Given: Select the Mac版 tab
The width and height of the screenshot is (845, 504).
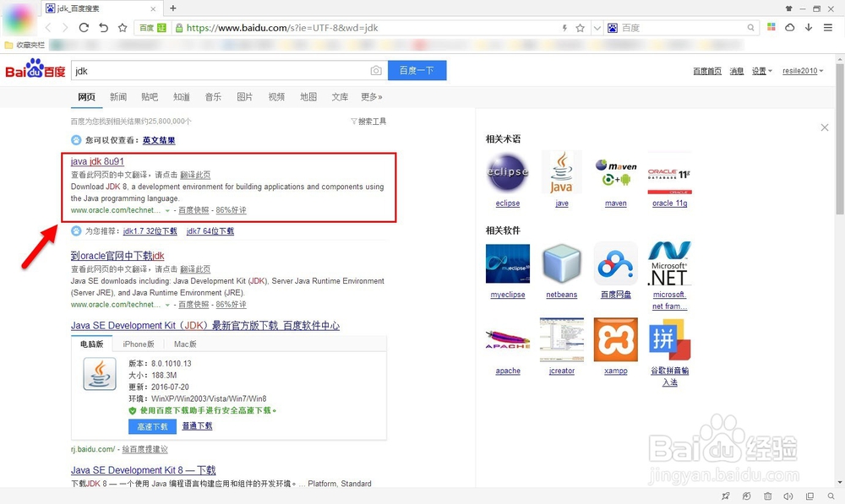Looking at the screenshot, I should (185, 344).
